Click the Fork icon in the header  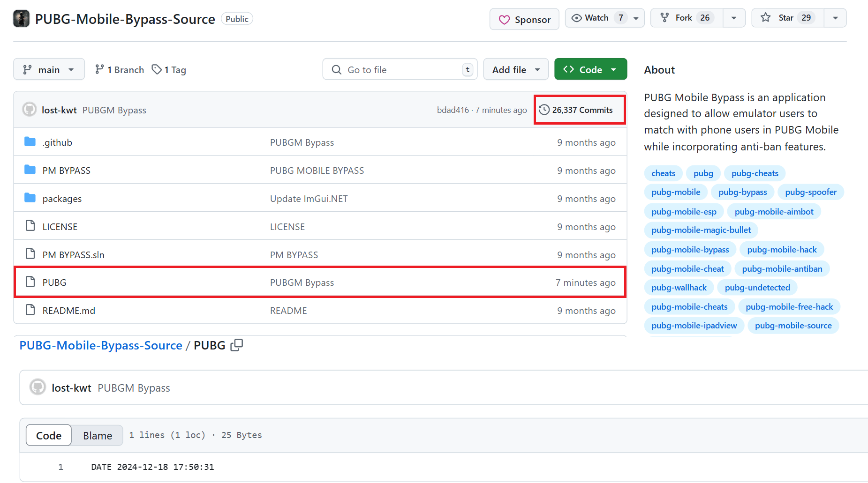[x=664, y=17]
